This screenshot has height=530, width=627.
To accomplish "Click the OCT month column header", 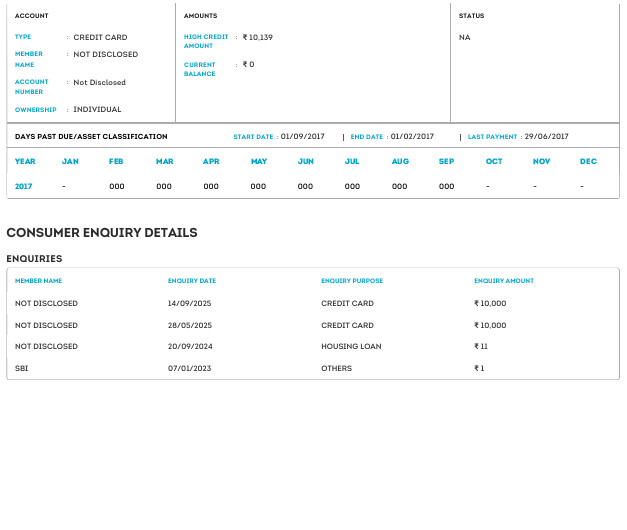I will click(x=494, y=162).
